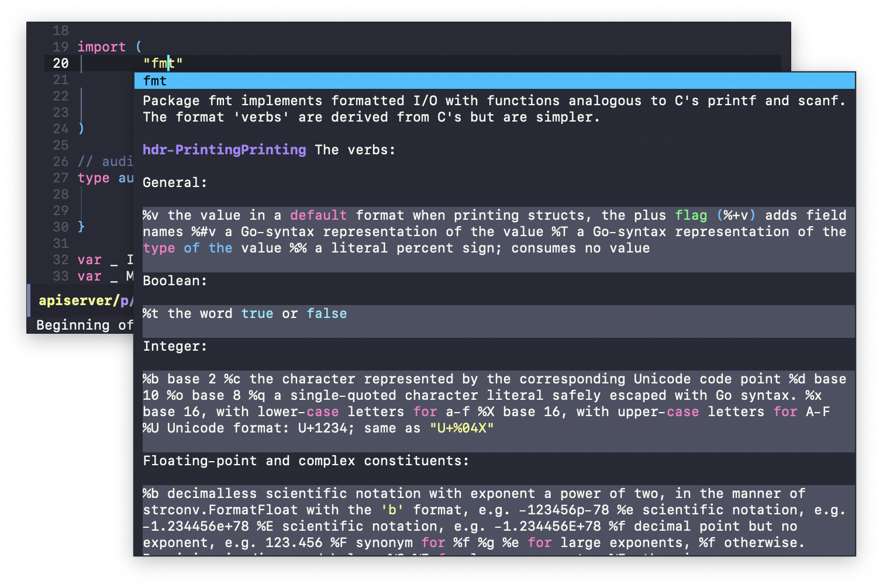Click the 'Boolean:' heading in documentation popup
The width and height of the screenshot is (883, 588).
[x=175, y=281]
